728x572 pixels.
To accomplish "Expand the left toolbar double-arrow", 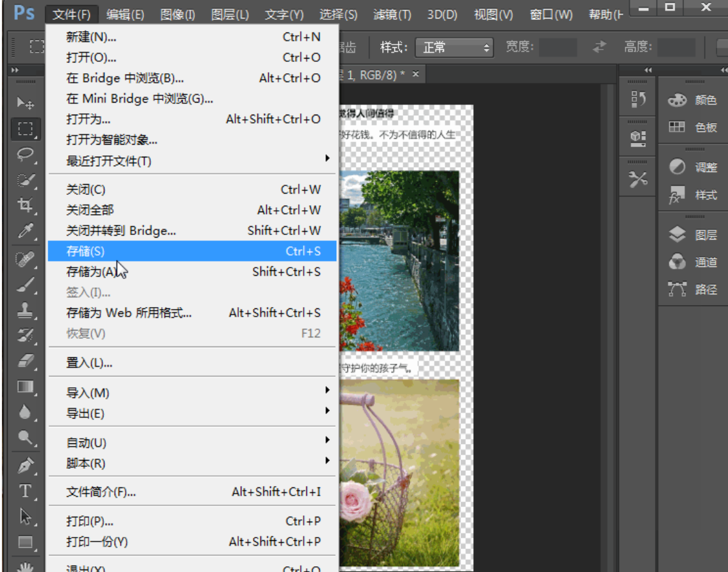I will click(15, 70).
